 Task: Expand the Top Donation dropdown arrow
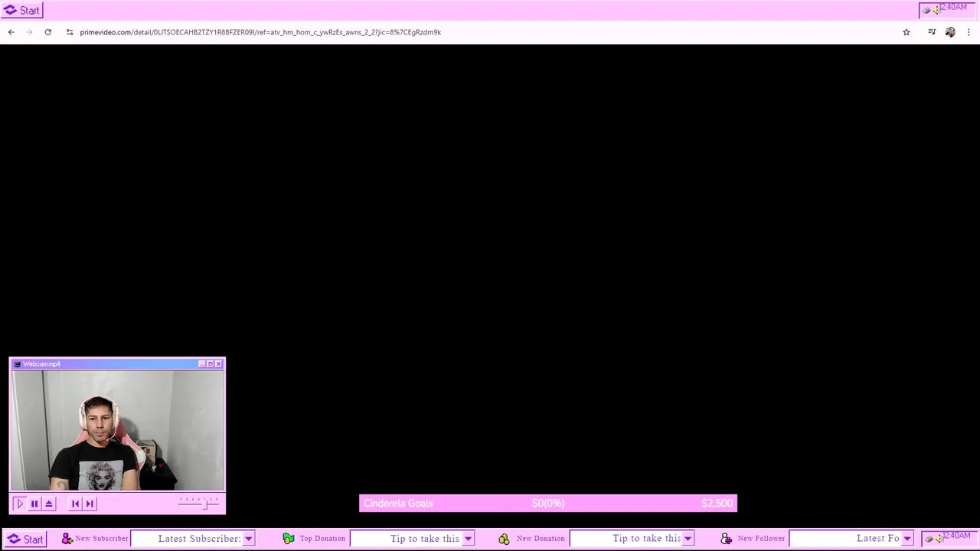[x=468, y=539]
